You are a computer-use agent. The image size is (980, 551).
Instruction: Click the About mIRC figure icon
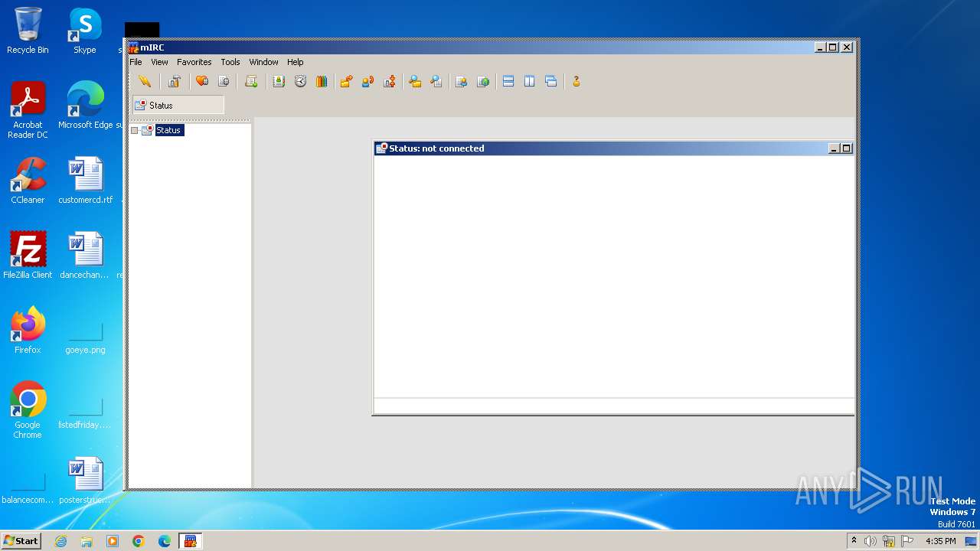coord(577,81)
